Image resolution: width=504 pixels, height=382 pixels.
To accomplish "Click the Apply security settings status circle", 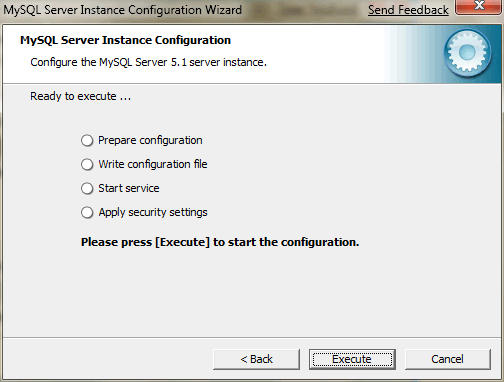I will (87, 212).
